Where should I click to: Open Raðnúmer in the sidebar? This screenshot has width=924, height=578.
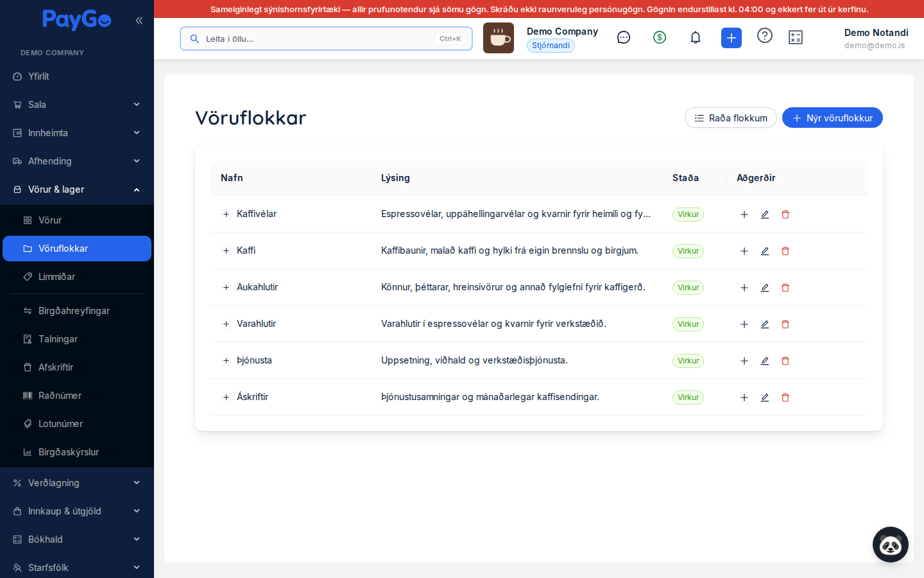click(77, 396)
